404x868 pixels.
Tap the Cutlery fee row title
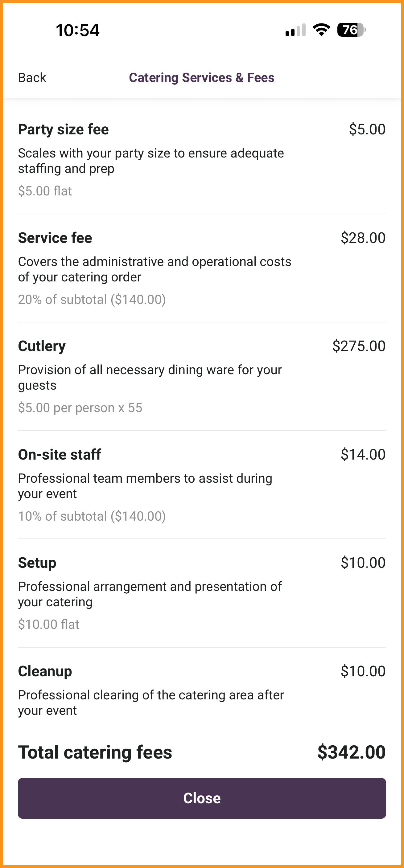42,346
